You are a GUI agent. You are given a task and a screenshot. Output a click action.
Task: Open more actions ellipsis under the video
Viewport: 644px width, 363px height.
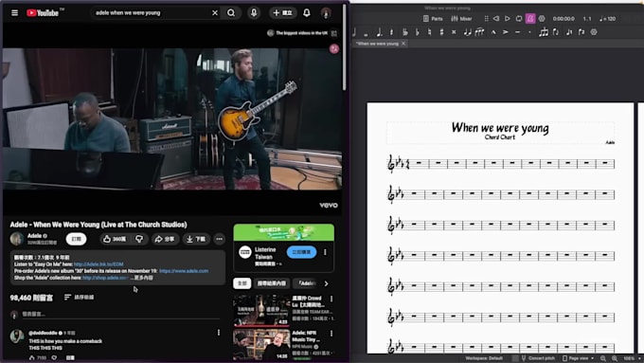tap(220, 239)
